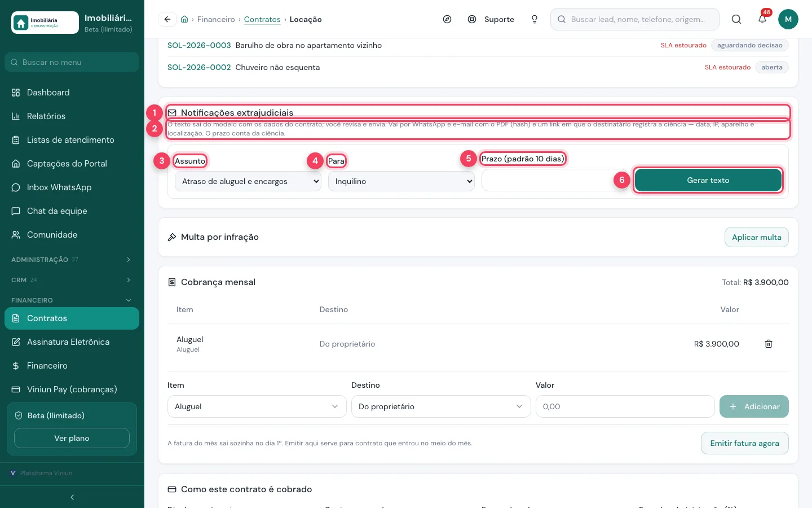Open Relatórios in the sidebar
This screenshot has width=812, height=508.
pos(72,116)
